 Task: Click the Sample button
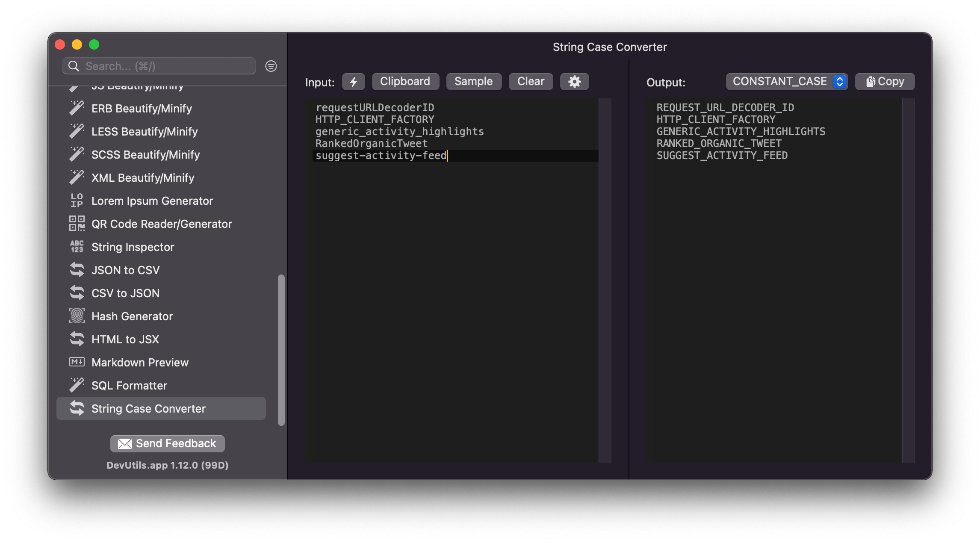(x=474, y=81)
